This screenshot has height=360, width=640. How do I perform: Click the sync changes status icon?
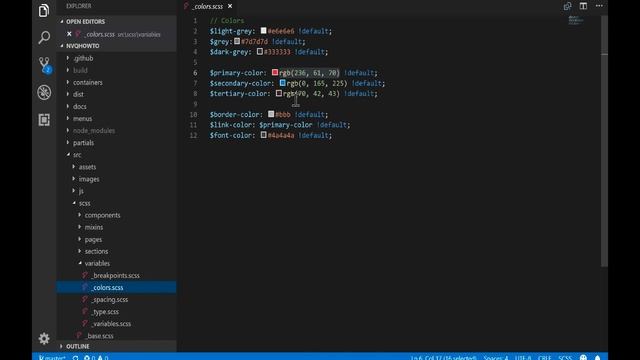(x=76, y=357)
